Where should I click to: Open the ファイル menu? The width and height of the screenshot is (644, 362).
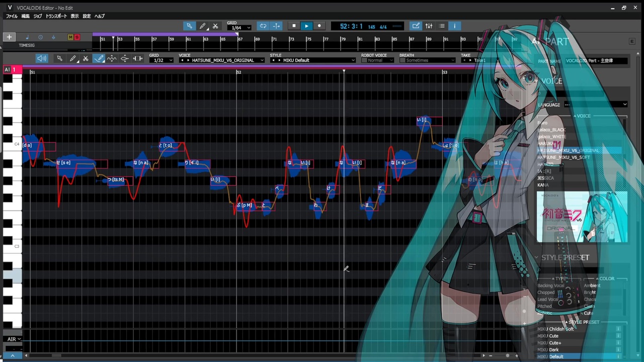coord(12,16)
